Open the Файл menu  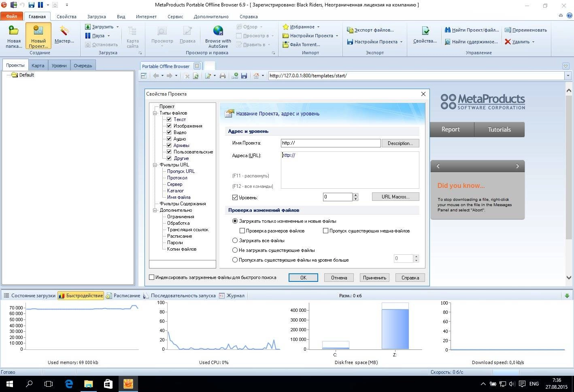click(11, 17)
